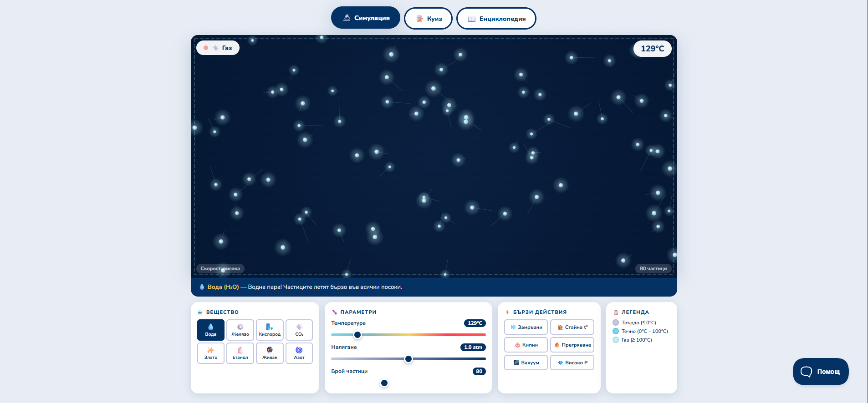Click the Налягане slider handle
Viewport: 868px width, 403px height.
click(x=408, y=359)
